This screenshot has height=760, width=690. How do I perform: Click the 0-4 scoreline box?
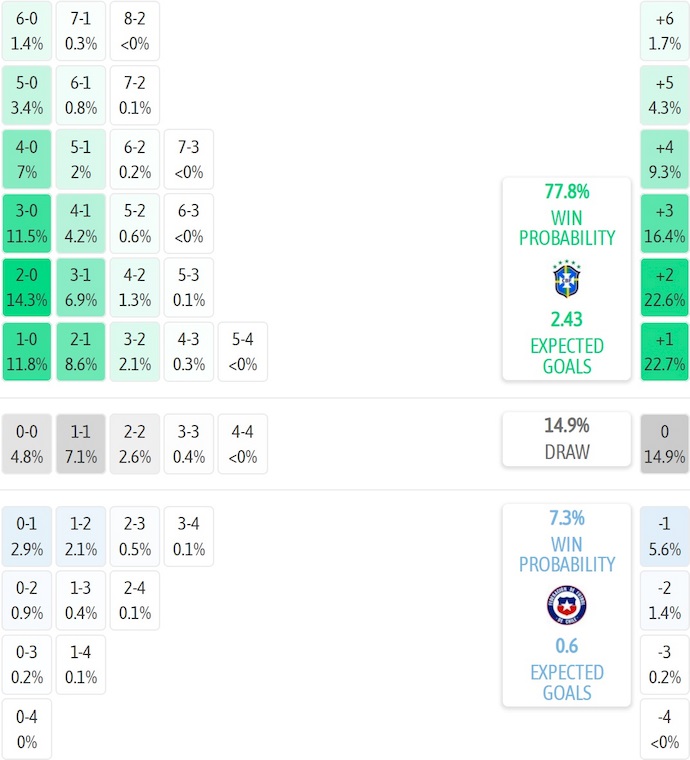27,729
